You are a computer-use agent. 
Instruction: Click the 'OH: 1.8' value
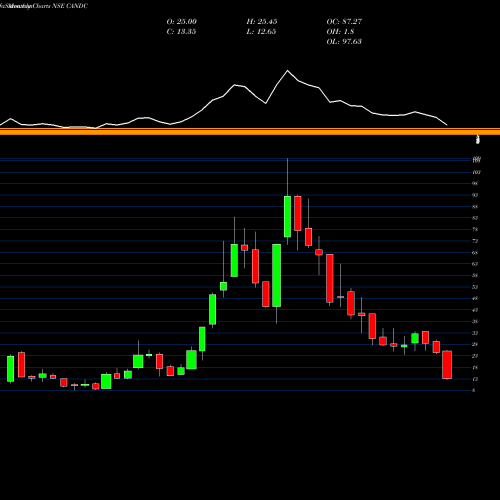340,32
